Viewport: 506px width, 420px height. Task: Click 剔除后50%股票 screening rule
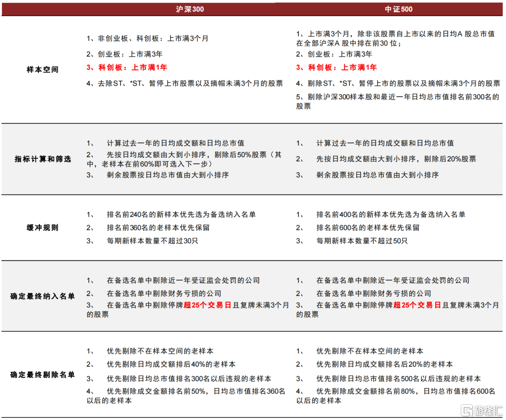tap(184, 159)
